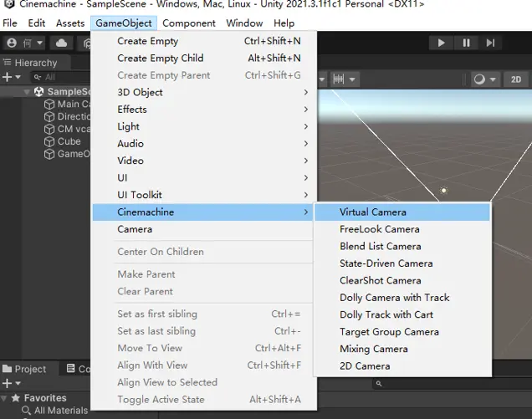Click the Favorites star icon
Image resolution: width=532 pixels, height=419 pixels.
16,398
